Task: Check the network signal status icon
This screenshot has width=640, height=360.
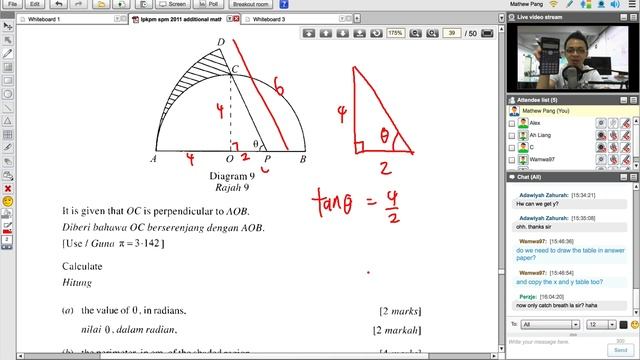Action: click(553, 4)
